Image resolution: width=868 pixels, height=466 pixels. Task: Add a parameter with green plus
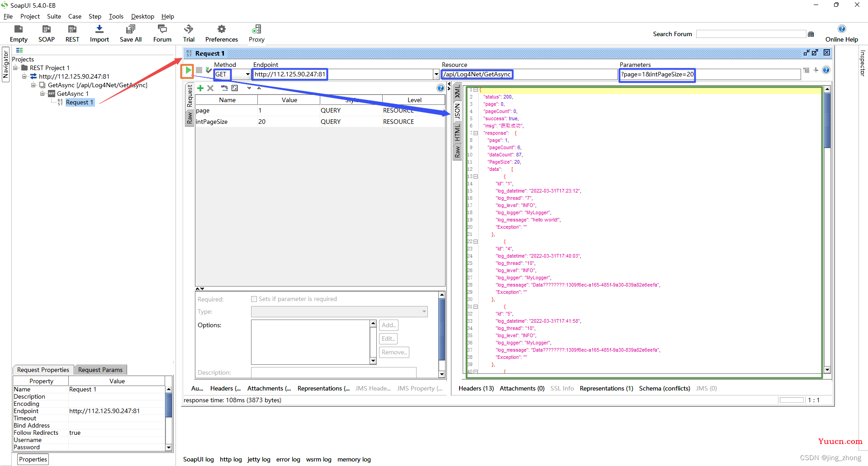[x=200, y=88]
